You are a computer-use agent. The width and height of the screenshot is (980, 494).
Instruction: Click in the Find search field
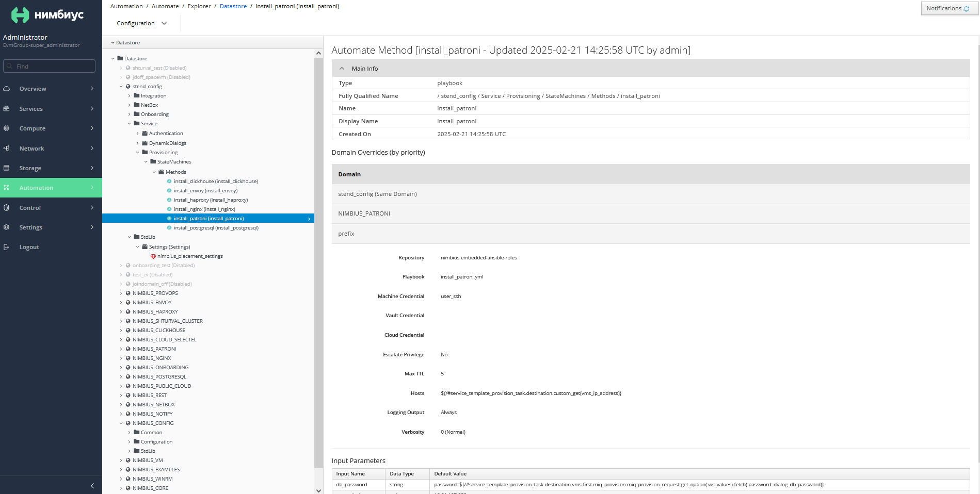pos(49,66)
